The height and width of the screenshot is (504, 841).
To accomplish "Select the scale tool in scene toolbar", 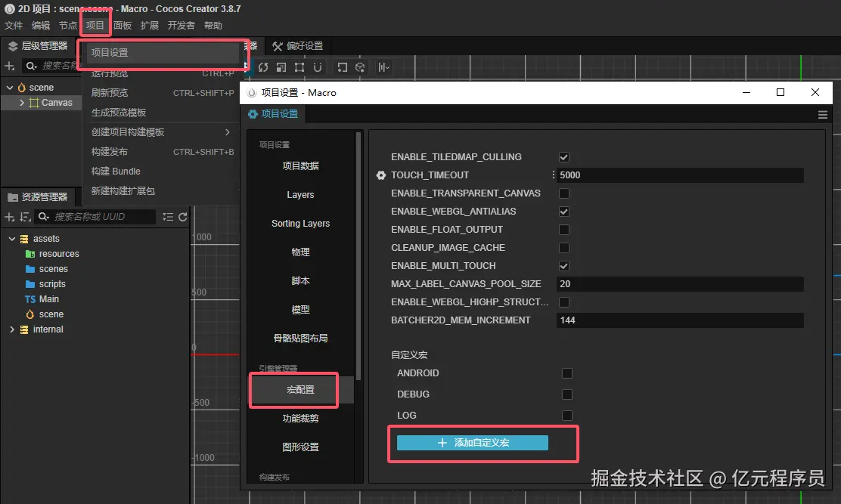I will 281,67.
